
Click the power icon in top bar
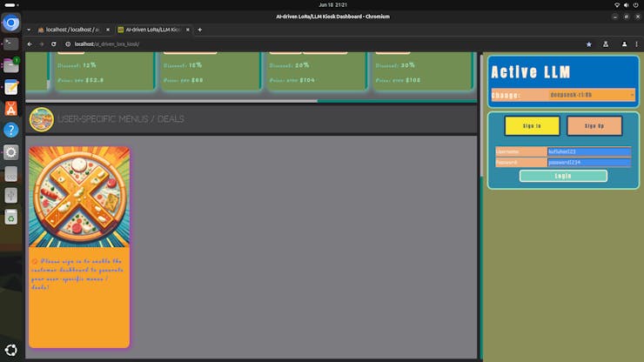click(x=636, y=5)
